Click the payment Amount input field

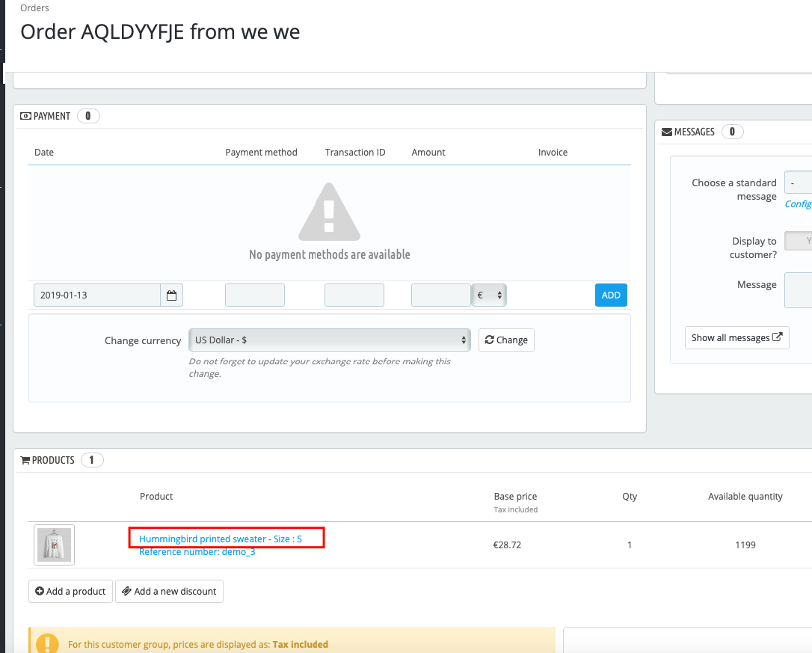[440, 295]
